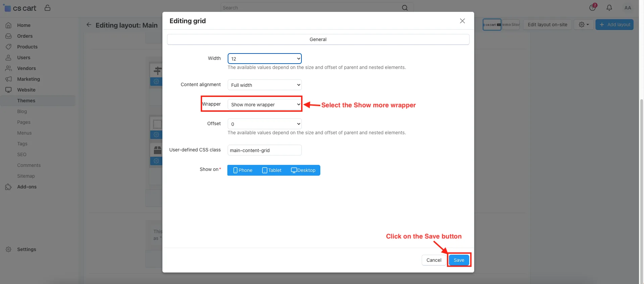Open Themes in the sidebar
The image size is (644, 284).
click(26, 101)
